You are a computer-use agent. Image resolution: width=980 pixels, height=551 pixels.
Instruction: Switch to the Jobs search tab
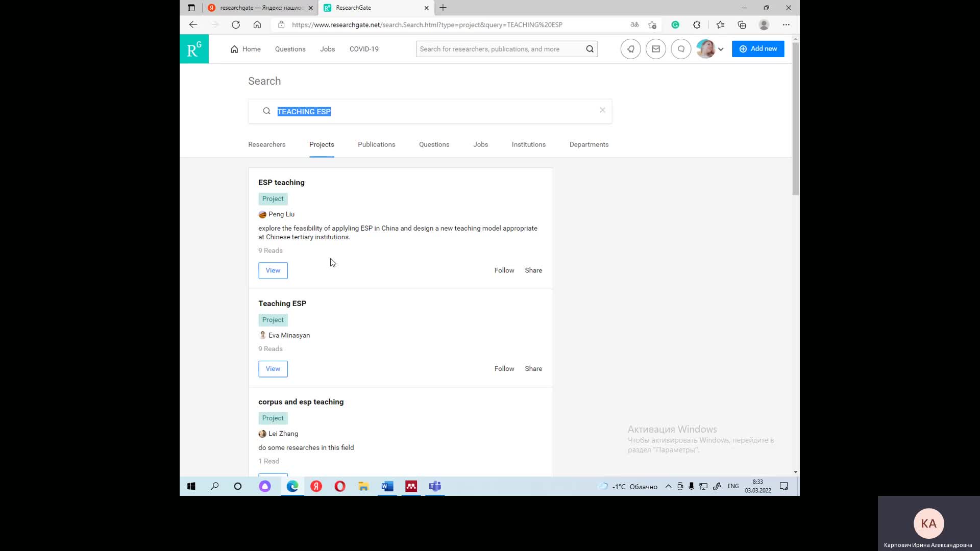480,144
